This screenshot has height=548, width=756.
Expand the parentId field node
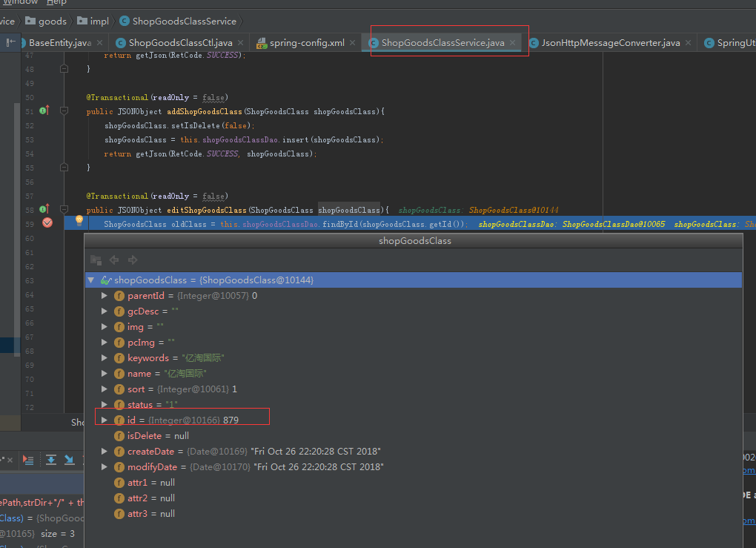point(105,295)
